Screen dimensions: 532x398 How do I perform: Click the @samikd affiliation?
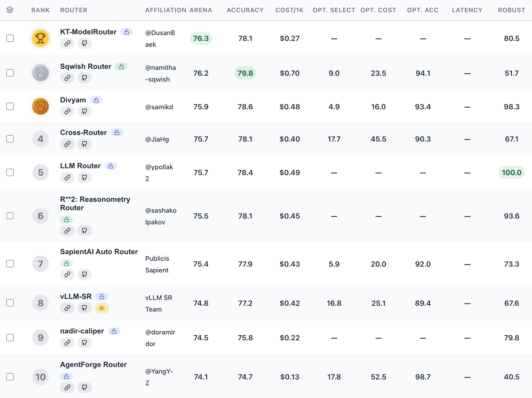(x=159, y=107)
